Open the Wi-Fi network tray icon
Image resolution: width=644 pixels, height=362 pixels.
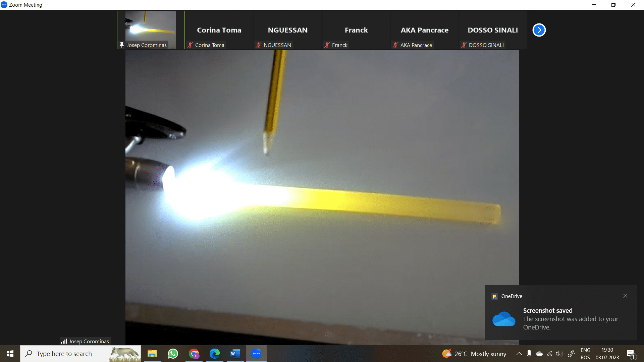pos(549,354)
